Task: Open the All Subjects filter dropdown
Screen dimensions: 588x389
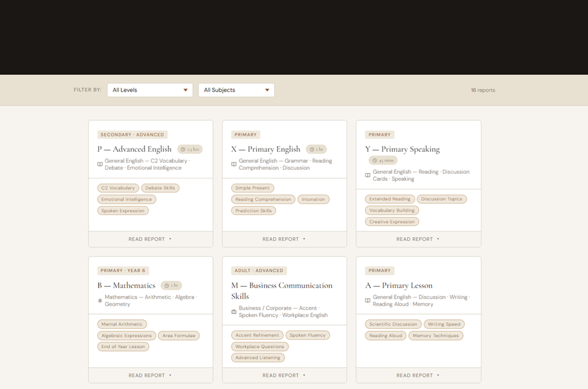Action: [x=236, y=90]
